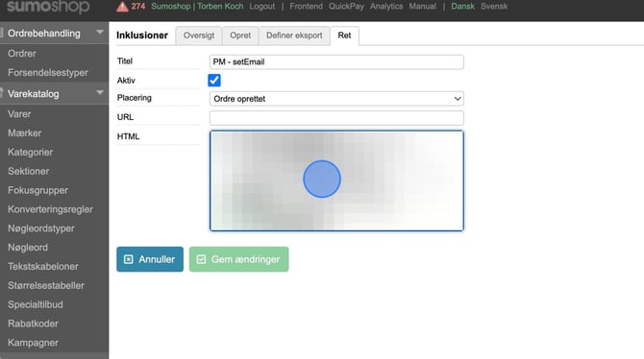This screenshot has height=359, width=644.
Task: Click inside the HTML text area
Action: pyautogui.click(x=336, y=180)
